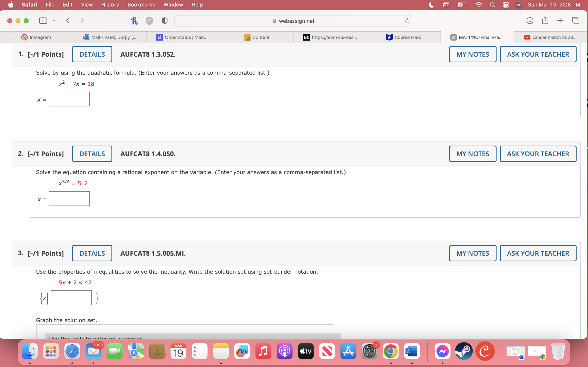This screenshot has height=367, width=588.
Task: Click DETAILS for AUFCAT8 1.3.052
Action: [x=92, y=54]
